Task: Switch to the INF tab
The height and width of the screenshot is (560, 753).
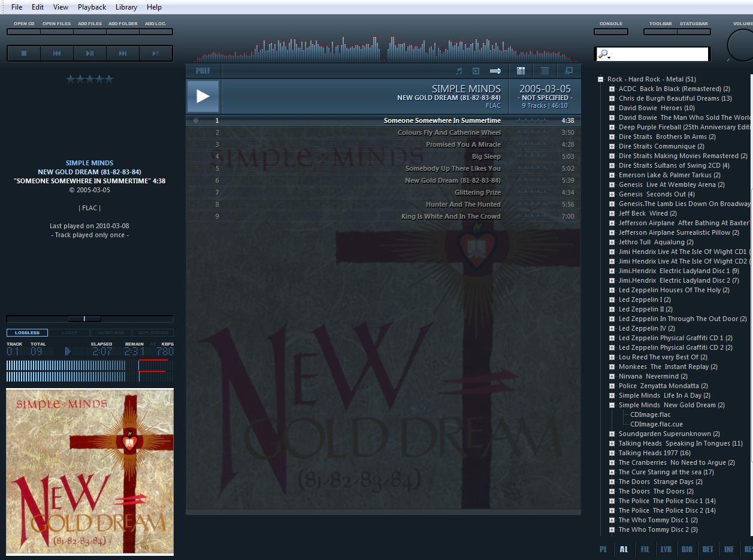Action: 728,549
